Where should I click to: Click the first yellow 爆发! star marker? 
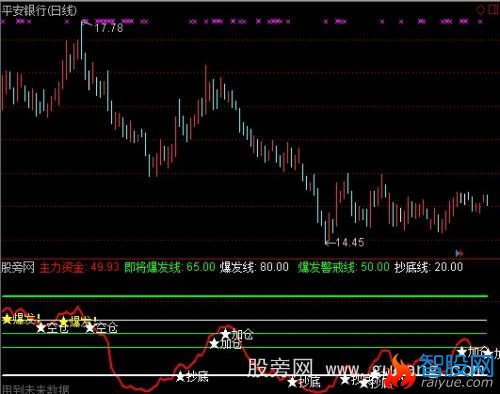coord(7,319)
